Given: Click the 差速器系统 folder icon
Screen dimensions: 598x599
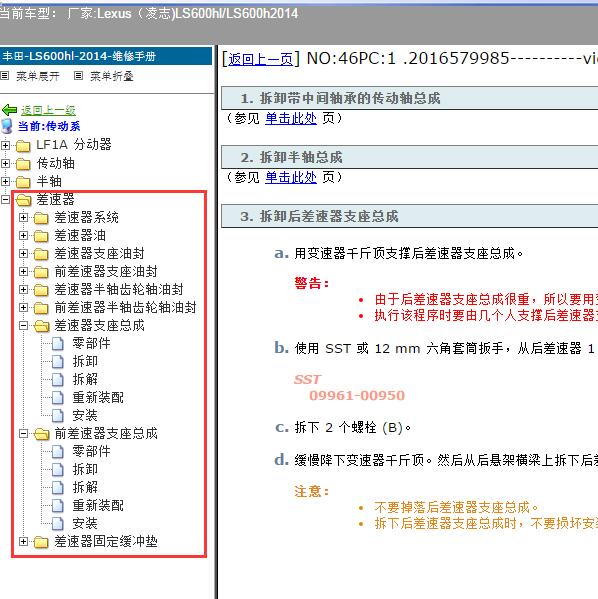Looking at the screenshot, I should tap(41, 218).
